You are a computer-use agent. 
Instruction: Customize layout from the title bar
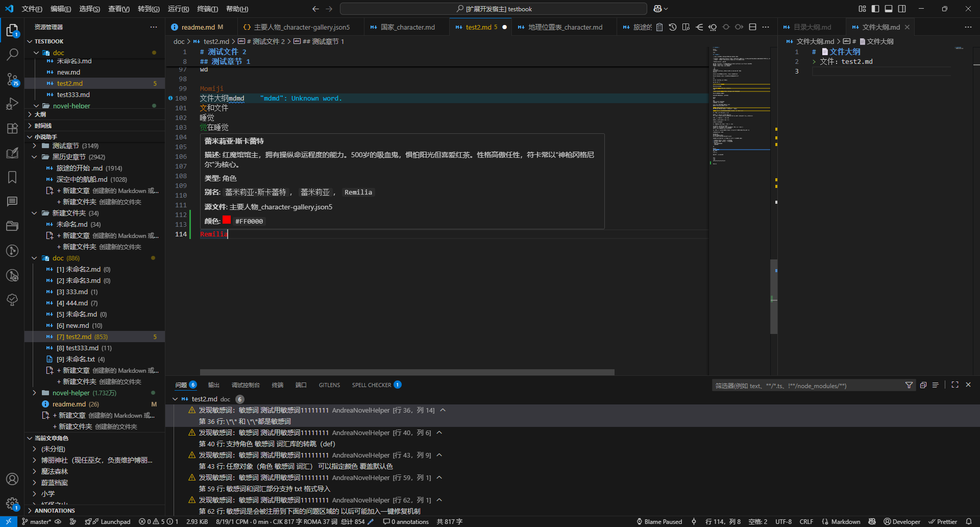point(862,9)
